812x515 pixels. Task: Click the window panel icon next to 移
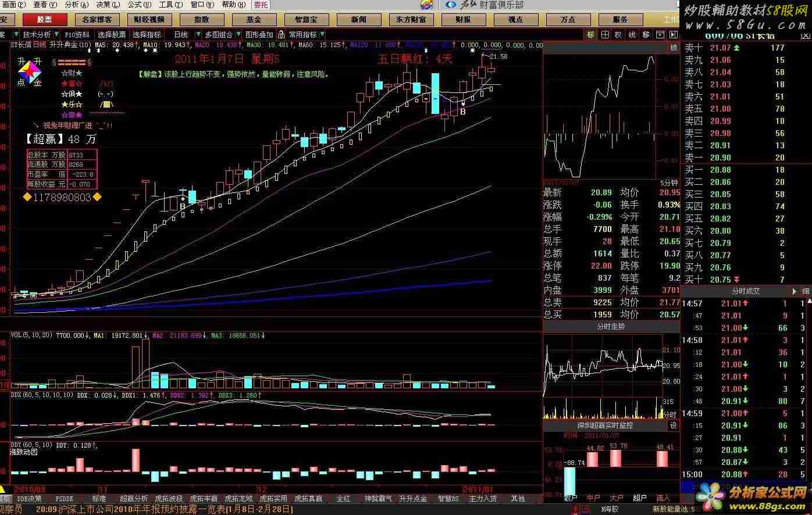tap(659, 35)
